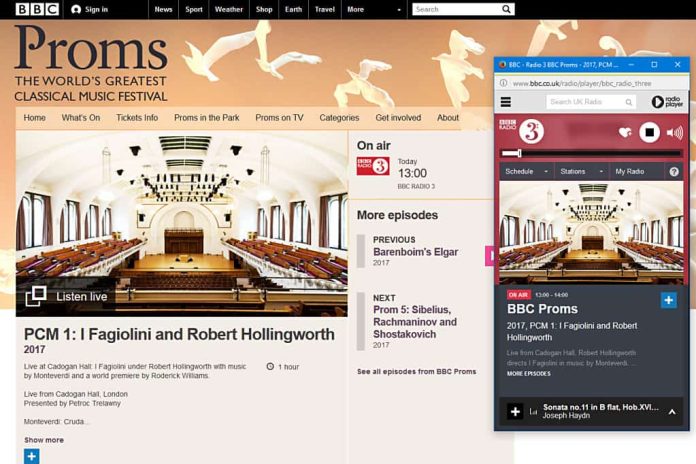This screenshot has width=696, height=464.
Task: Add Sonata no.11 track with plus icon
Action: [x=515, y=412]
